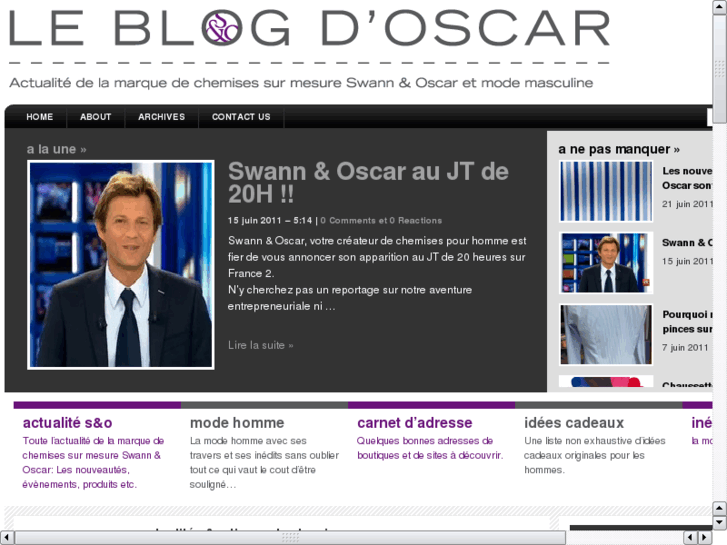This screenshot has width=727, height=545.
Task: Click the '21 juin 2011' sidebar date
Action: click(x=687, y=204)
